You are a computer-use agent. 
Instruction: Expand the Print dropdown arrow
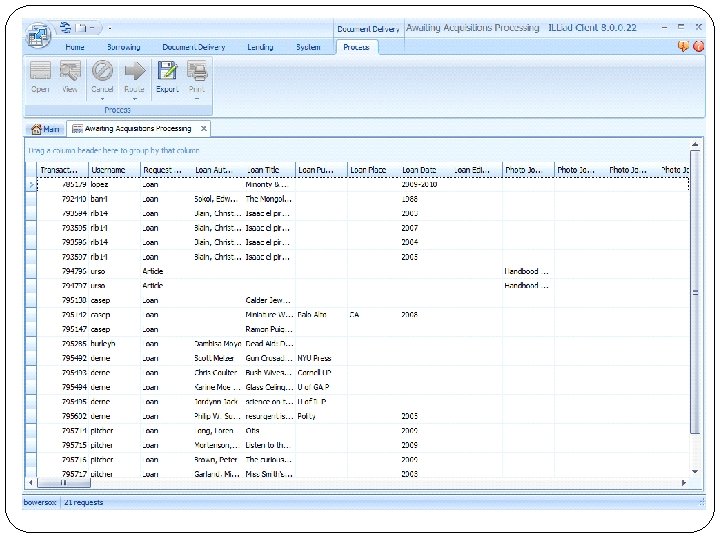coord(197,99)
